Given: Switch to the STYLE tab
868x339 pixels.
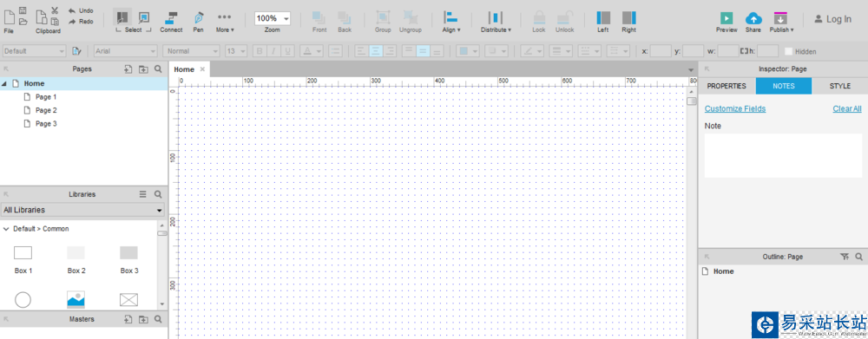Looking at the screenshot, I should coord(839,86).
